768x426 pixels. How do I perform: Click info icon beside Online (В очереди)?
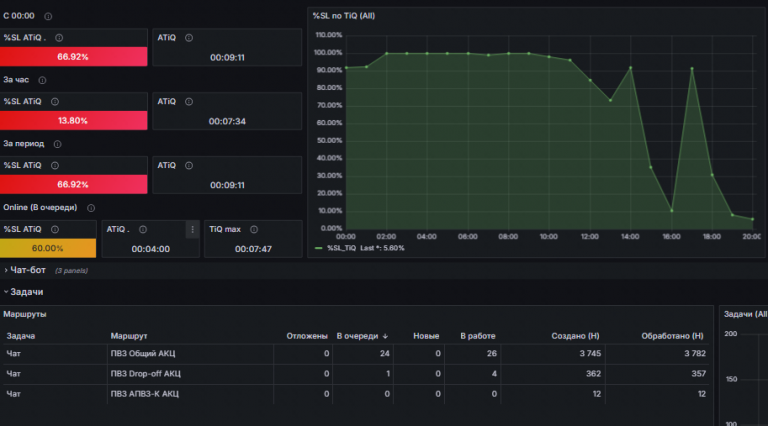click(91, 208)
